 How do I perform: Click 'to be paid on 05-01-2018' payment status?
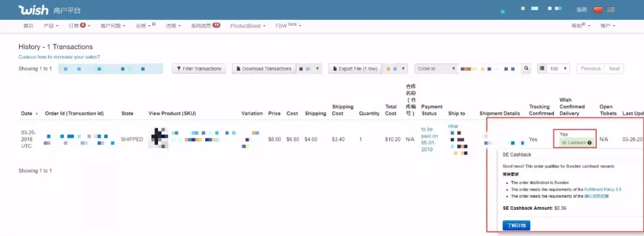coord(429,139)
